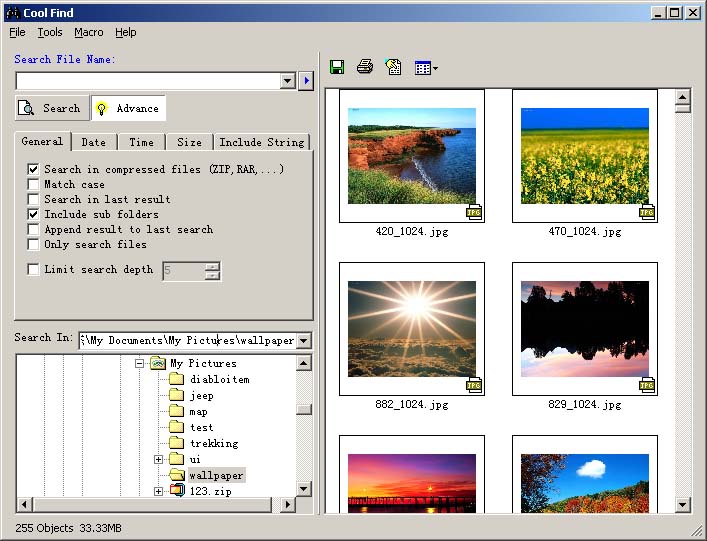This screenshot has height=541, width=707.
Task: Tick Only search files checkbox
Action: pyautogui.click(x=33, y=244)
